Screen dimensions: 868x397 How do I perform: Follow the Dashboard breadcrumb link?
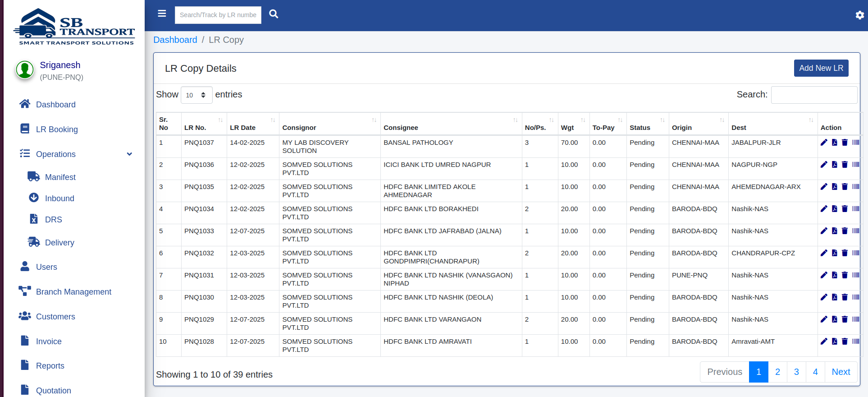point(175,40)
